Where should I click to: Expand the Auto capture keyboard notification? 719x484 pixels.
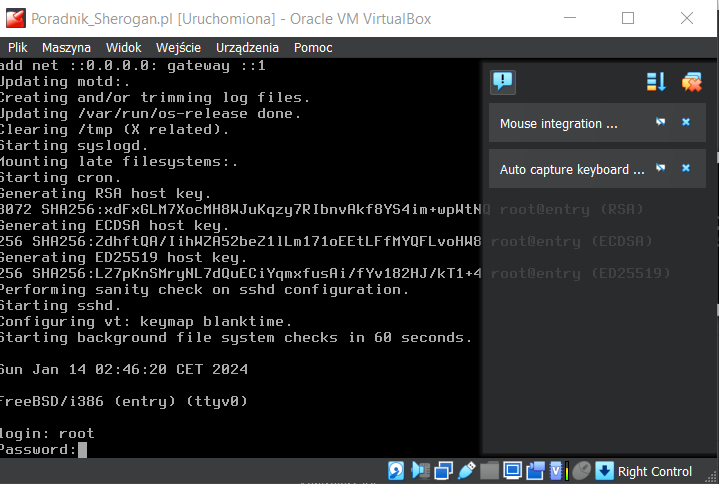(x=571, y=170)
